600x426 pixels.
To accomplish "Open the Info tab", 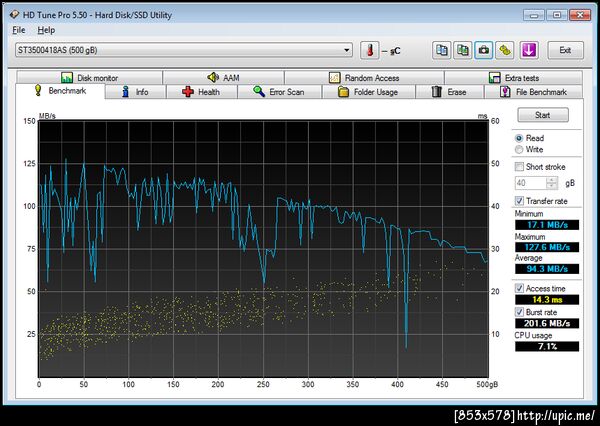I will tap(135, 92).
